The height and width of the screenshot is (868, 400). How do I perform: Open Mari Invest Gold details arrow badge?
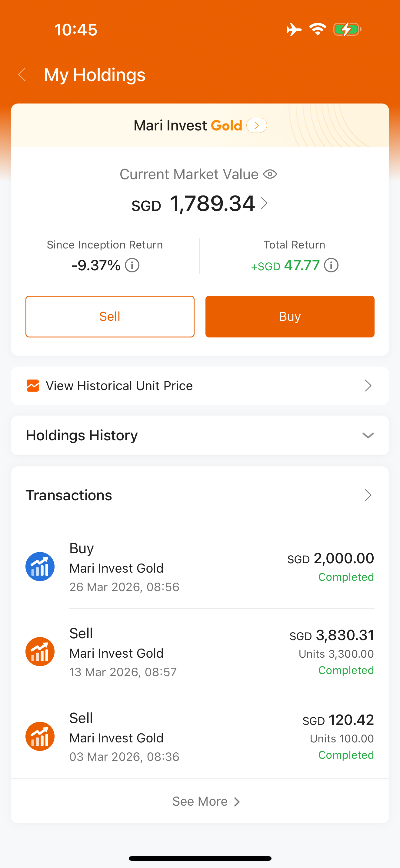(257, 125)
